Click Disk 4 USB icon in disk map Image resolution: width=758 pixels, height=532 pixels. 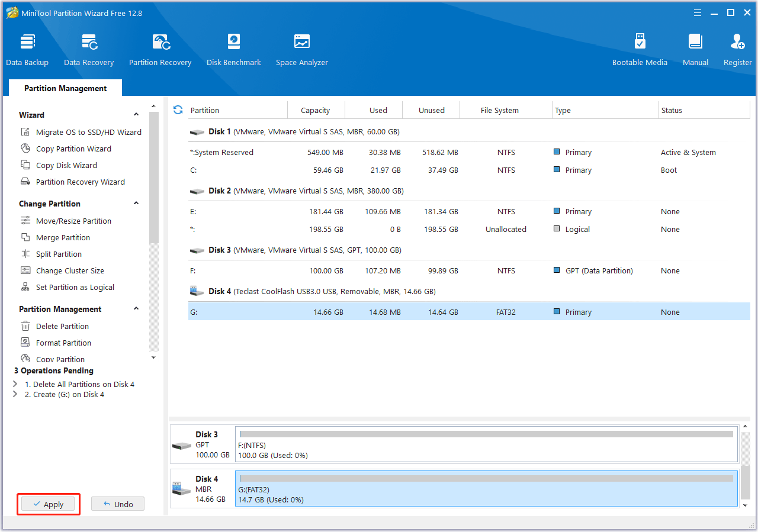pyautogui.click(x=182, y=489)
